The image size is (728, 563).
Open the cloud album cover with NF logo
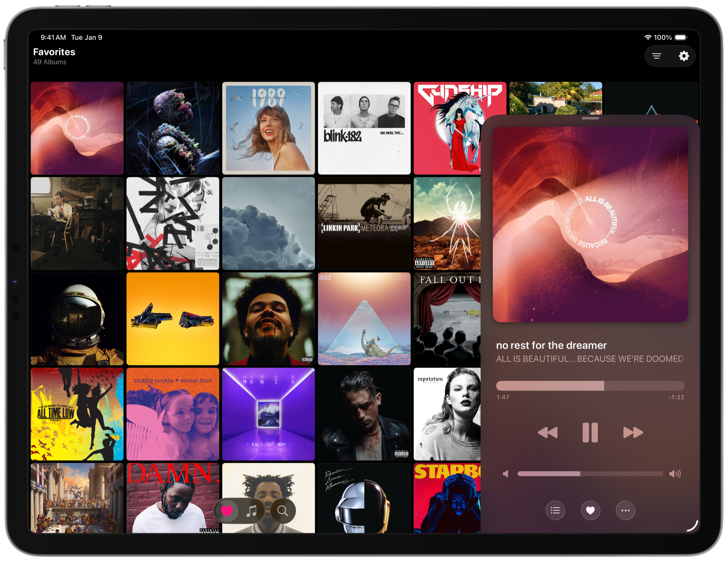[x=268, y=223]
